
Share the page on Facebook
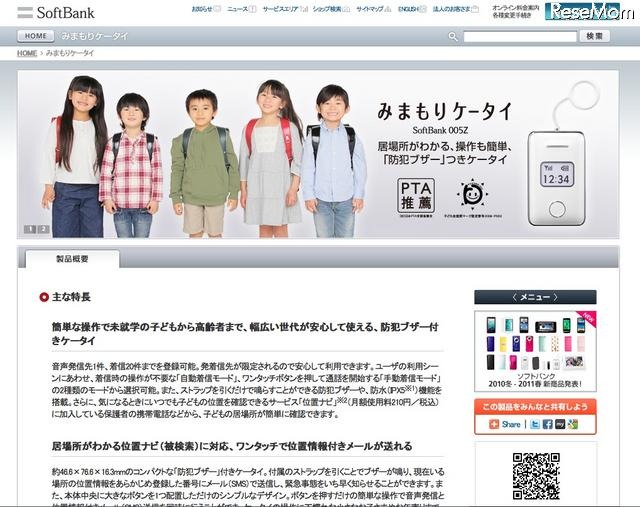(547, 424)
